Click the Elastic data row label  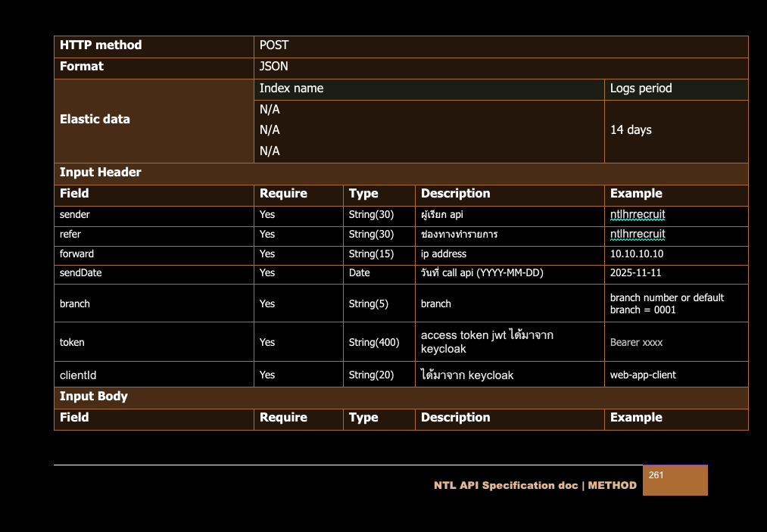click(x=95, y=120)
